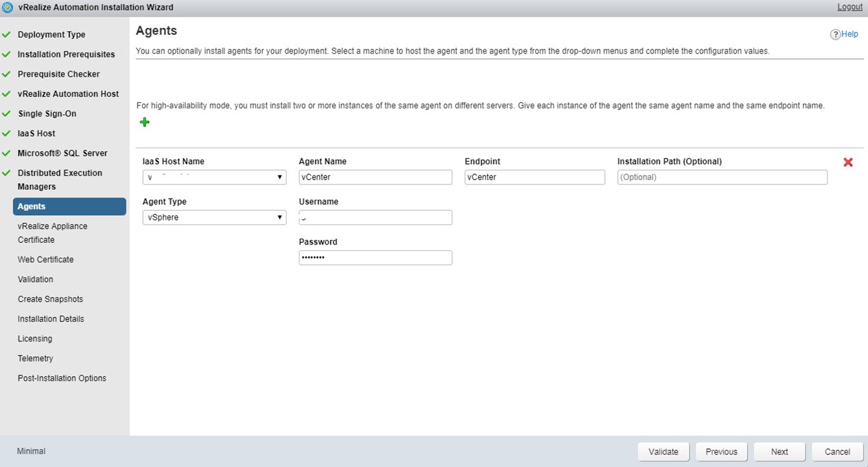The image size is (868, 467).
Task: Open vRealize Appliance Certificate step
Action: point(52,233)
